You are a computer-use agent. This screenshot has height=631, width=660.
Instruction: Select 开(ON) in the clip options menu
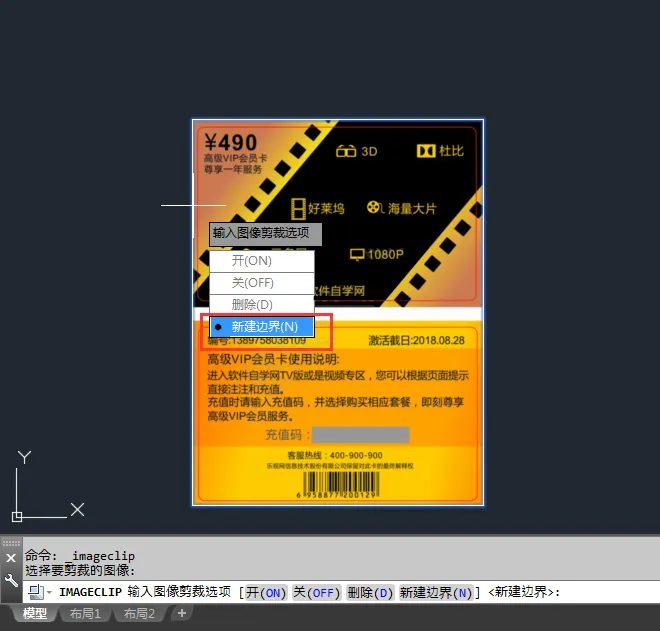261,261
